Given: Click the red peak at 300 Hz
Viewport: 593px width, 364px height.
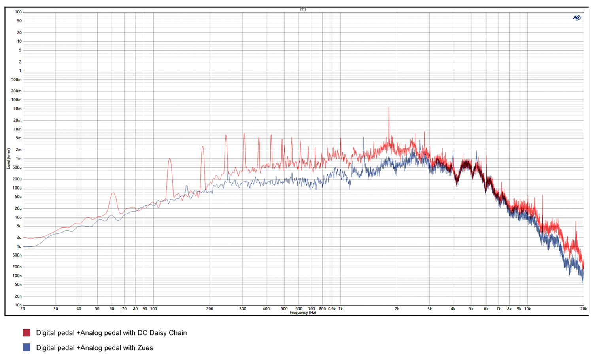Looking at the screenshot, I should tap(244, 133).
